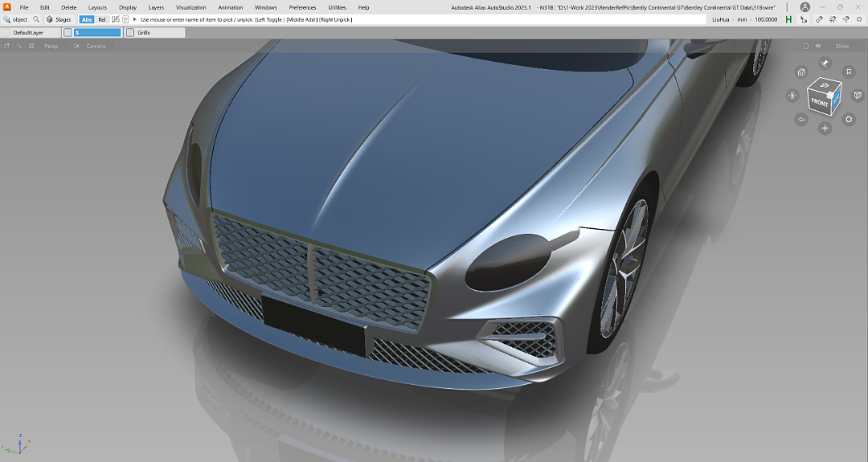Enable Abs absolute coordinate mode
The height and width of the screenshot is (462, 868).
tap(86, 19)
